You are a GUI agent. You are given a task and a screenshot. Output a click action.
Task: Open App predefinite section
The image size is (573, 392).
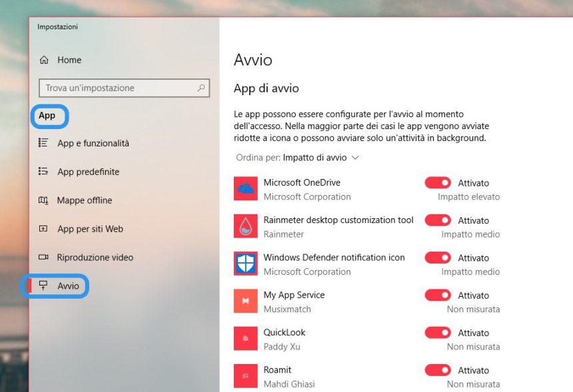click(89, 172)
